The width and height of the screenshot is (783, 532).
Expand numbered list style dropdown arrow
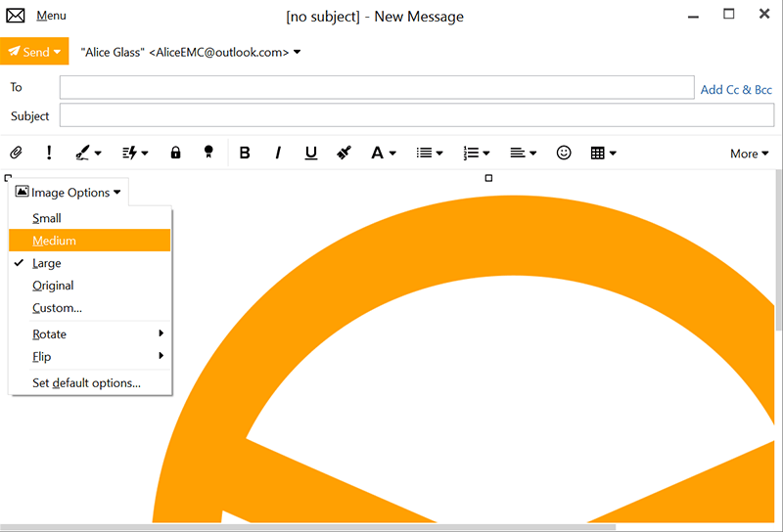[486, 154]
